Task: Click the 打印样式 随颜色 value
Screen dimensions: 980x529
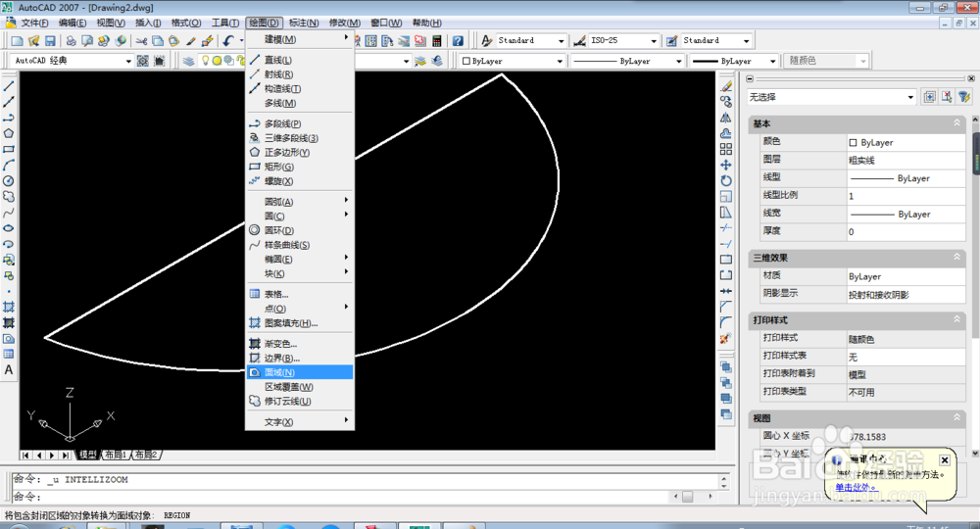Action: click(906, 339)
